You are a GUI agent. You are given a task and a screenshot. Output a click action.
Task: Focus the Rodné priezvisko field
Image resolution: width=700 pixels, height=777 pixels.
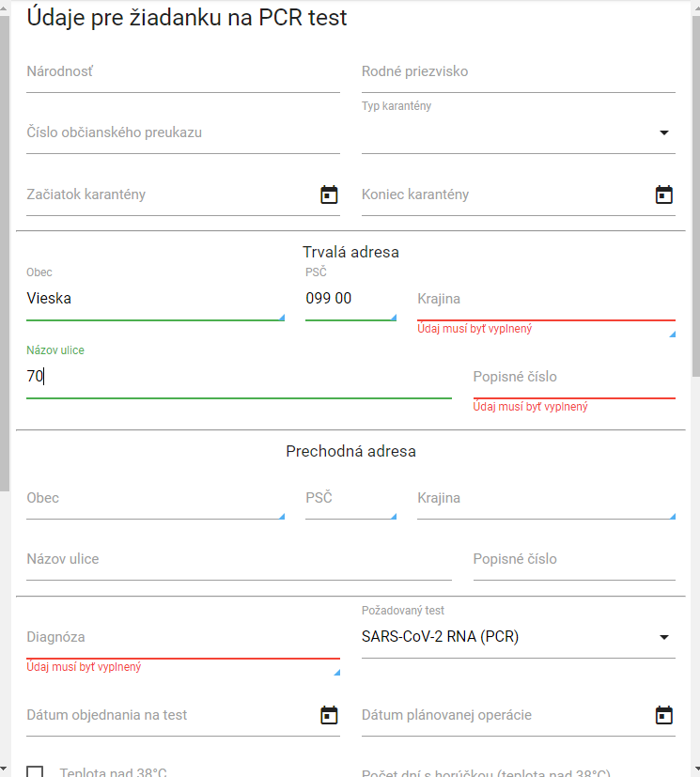pyautogui.click(x=518, y=72)
